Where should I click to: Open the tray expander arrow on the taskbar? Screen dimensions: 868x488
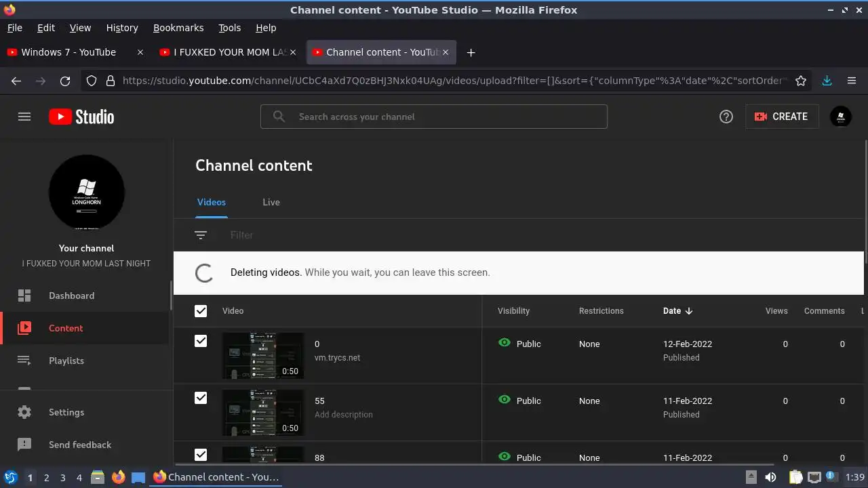751,477
